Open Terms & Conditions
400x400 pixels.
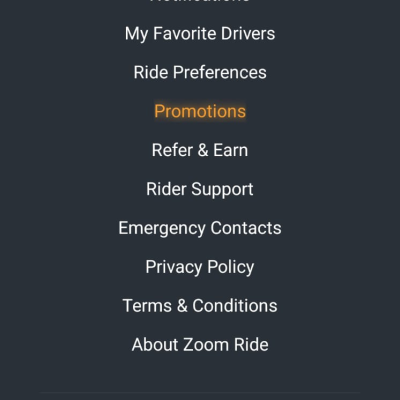[200, 306]
